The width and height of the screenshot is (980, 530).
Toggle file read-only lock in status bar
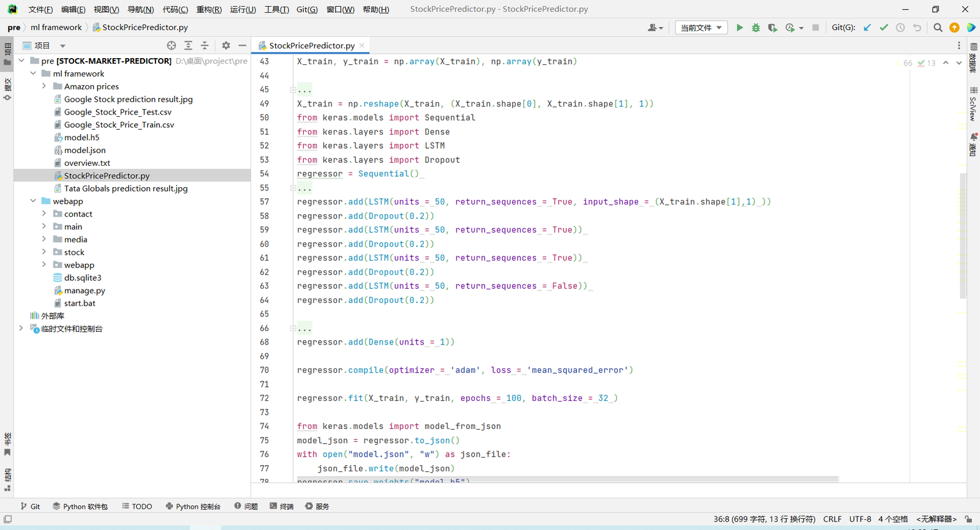(968, 519)
